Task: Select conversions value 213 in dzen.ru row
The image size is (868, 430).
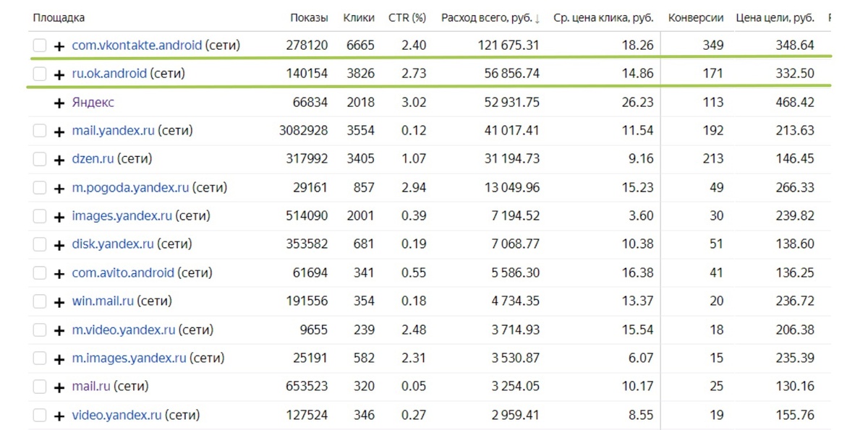Action: (x=713, y=159)
